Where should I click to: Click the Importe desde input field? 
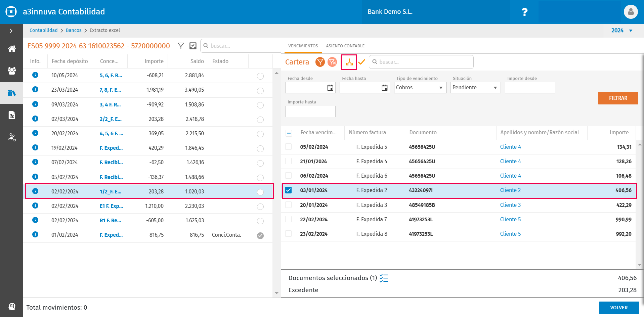530,88
